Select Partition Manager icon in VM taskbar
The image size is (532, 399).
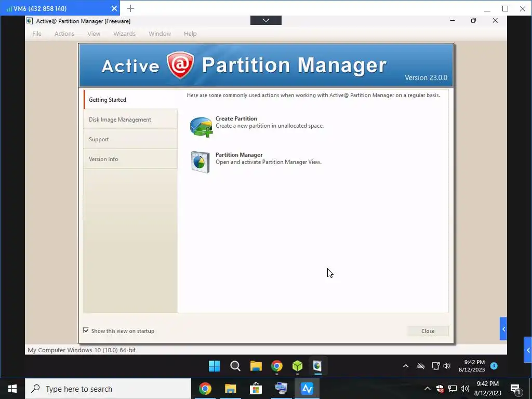click(x=317, y=366)
